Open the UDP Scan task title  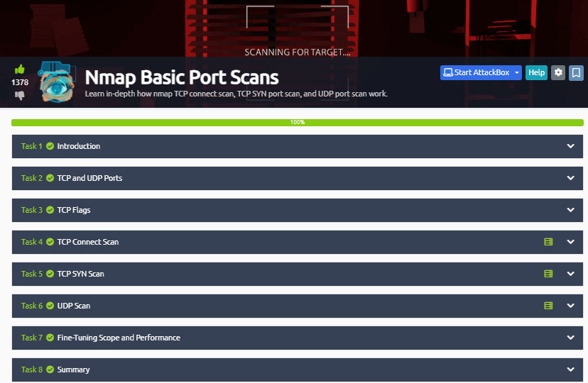(74, 306)
